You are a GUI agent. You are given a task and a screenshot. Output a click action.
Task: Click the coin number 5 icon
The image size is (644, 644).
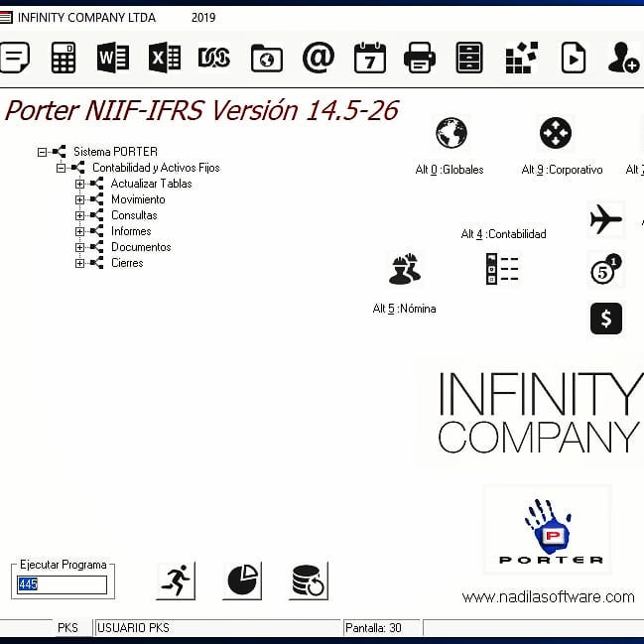point(606,270)
